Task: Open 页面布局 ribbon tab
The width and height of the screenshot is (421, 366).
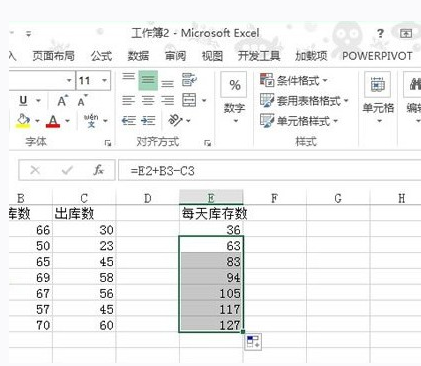Action: [53, 56]
